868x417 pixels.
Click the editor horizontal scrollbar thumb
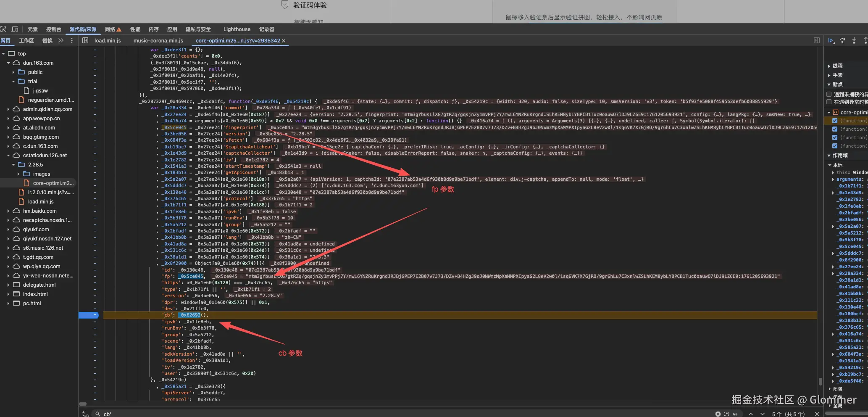(x=83, y=404)
